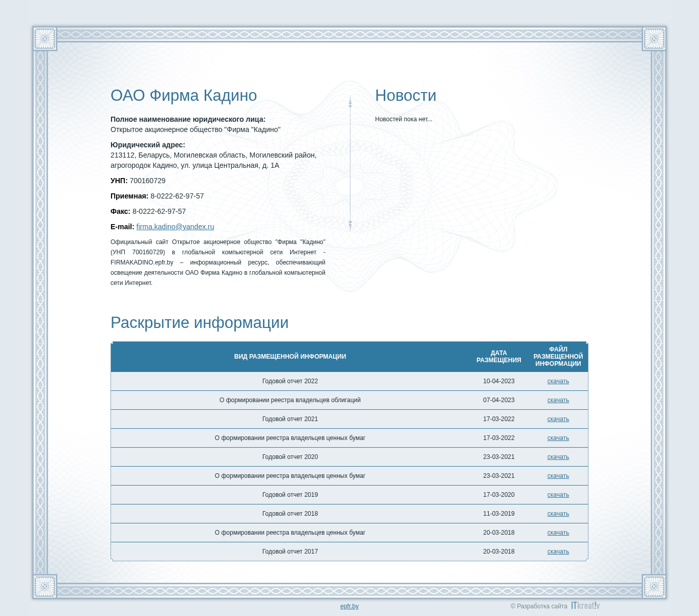Click the Годовой отчет 2020 cell
This screenshot has height=616, width=699.
click(x=290, y=457)
